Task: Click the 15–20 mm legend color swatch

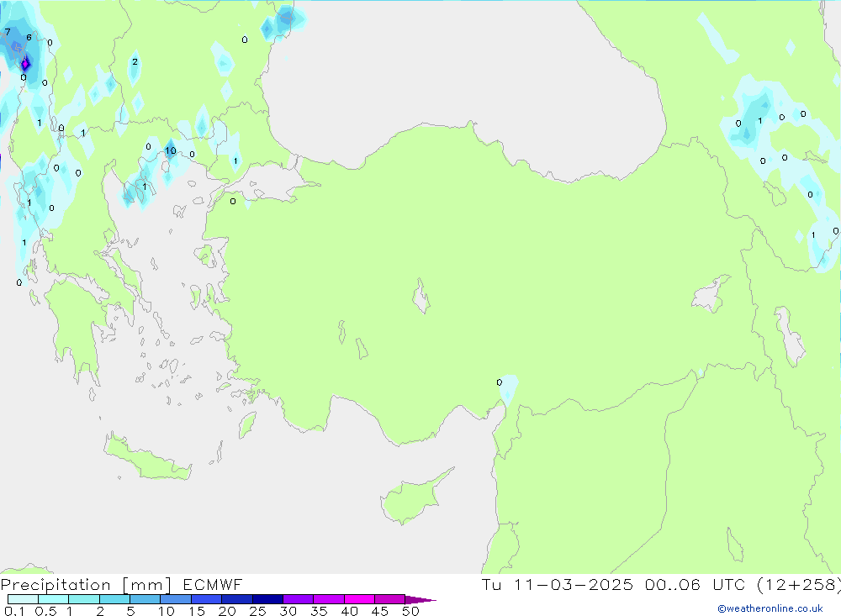Action: pyautogui.click(x=207, y=599)
